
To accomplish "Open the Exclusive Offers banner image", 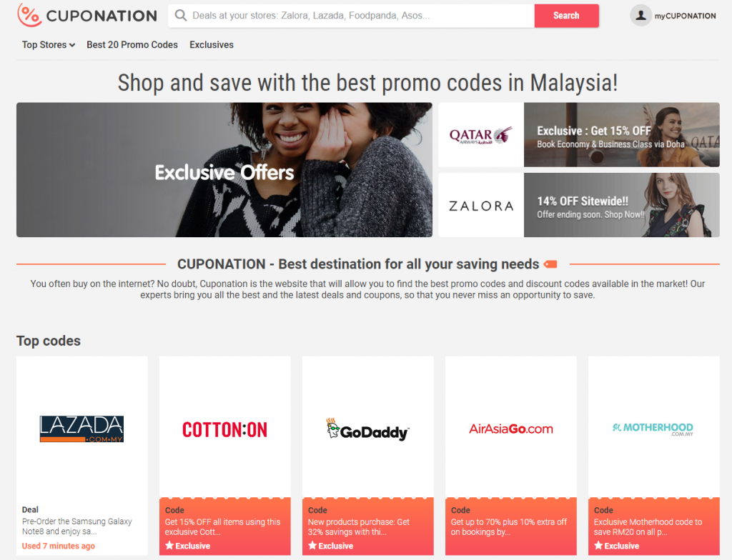I will coord(224,170).
